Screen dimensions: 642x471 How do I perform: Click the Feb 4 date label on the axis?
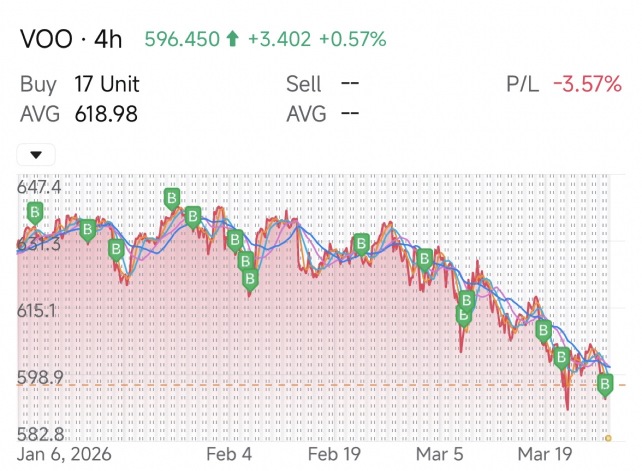229,454
